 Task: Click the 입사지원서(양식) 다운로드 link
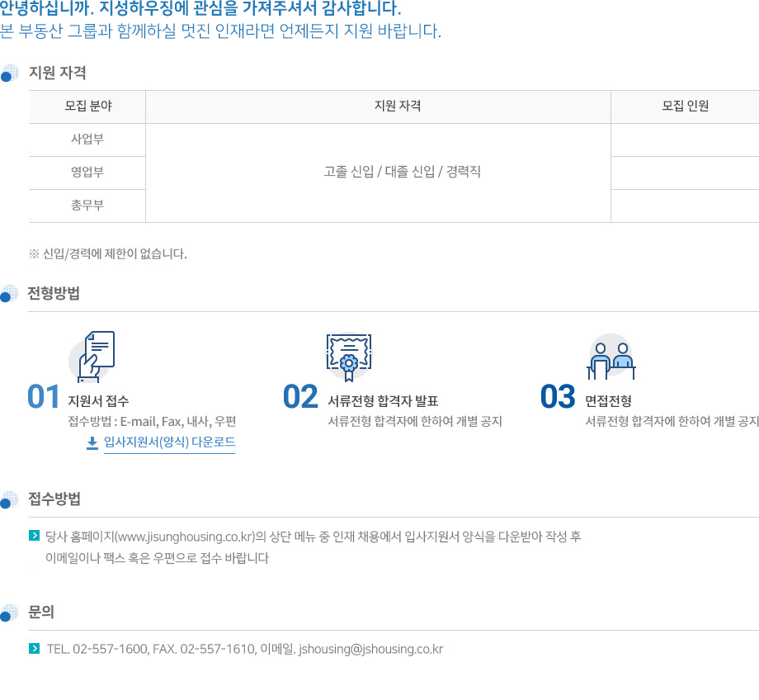[169, 442]
